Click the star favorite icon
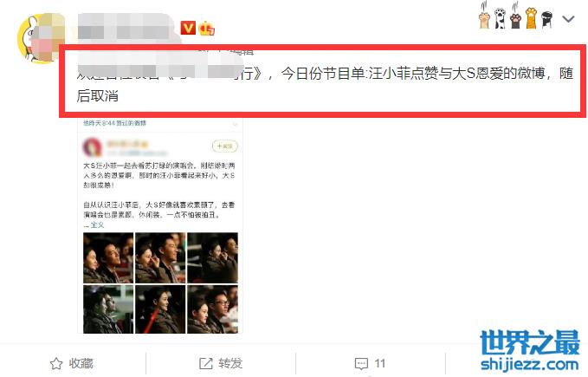 [x=56, y=363]
